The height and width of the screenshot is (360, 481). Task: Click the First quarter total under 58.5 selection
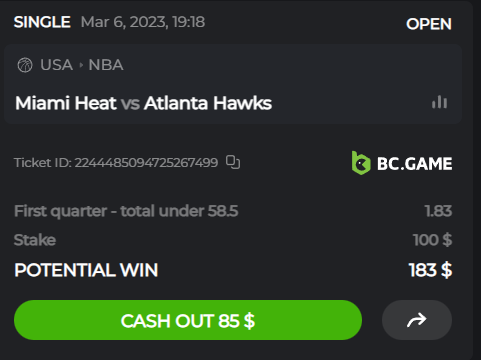click(x=126, y=211)
